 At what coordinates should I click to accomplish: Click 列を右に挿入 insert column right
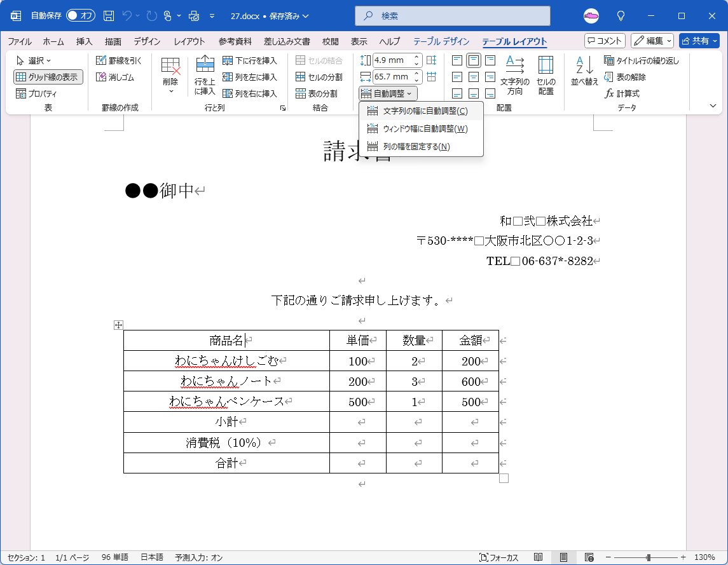(x=250, y=94)
